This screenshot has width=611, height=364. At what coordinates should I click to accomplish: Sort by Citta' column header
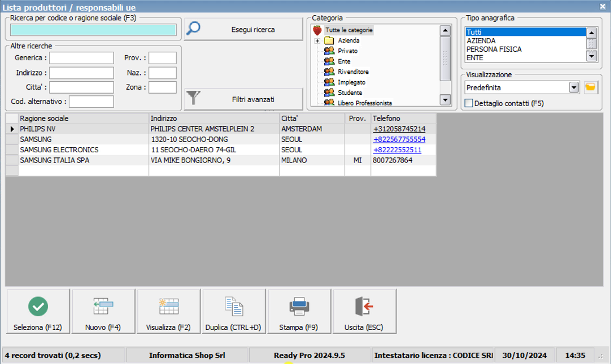click(x=312, y=119)
